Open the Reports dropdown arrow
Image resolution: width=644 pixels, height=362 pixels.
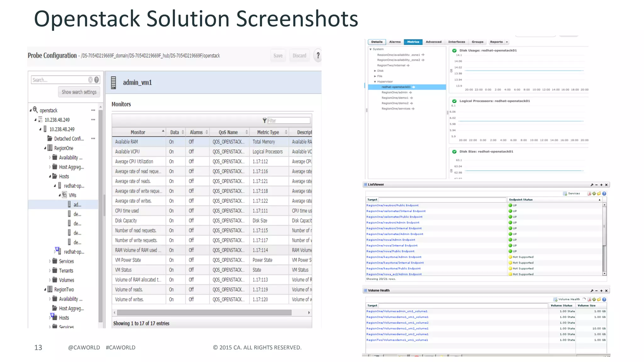click(507, 42)
